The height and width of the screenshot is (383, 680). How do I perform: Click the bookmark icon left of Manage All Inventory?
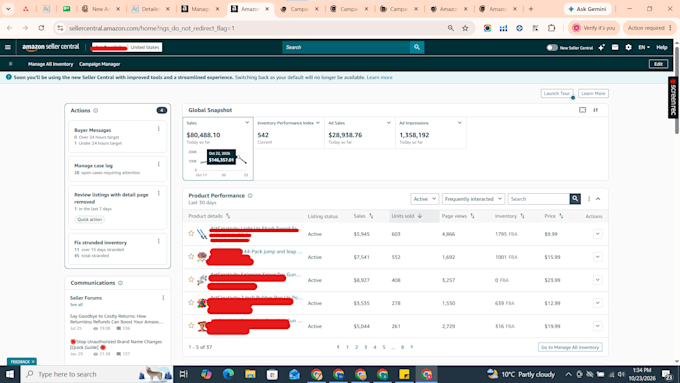pyautogui.click(x=10, y=64)
